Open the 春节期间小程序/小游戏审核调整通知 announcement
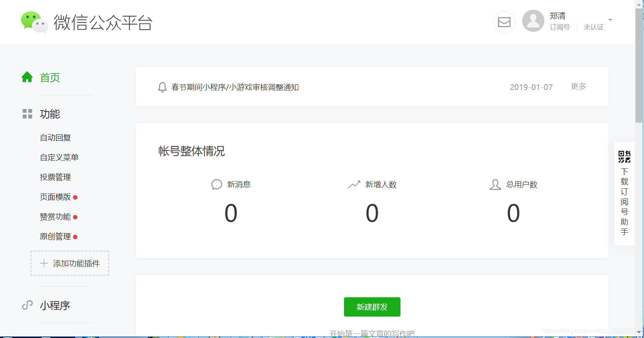Image resolution: width=644 pixels, height=338 pixels. coord(235,87)
